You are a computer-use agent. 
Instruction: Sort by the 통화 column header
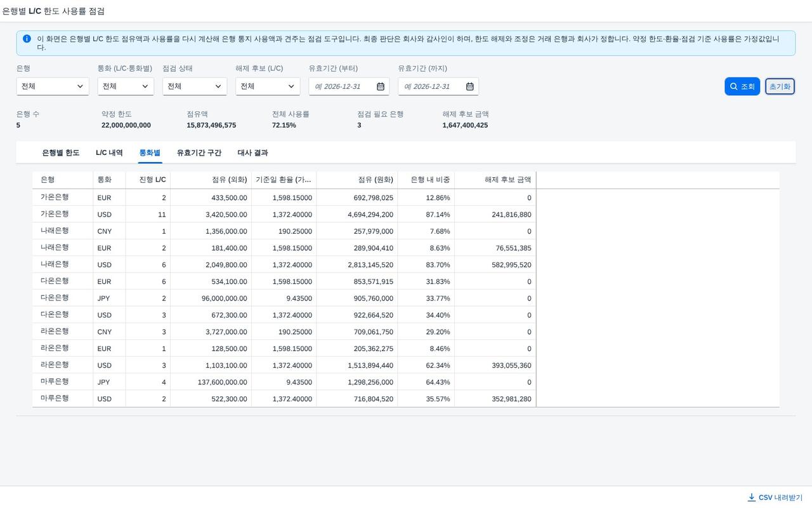110,180
